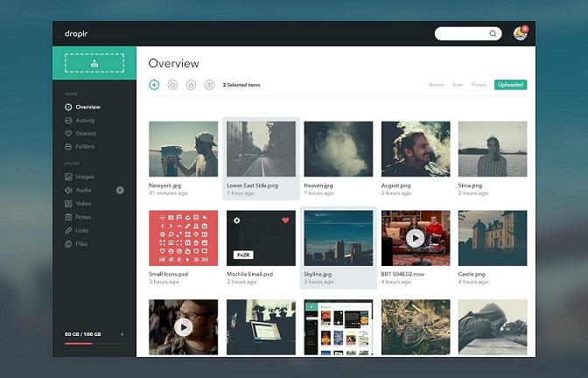Play the BBT S04E02.mov video
588x378 pixels.
click(415, 237)
